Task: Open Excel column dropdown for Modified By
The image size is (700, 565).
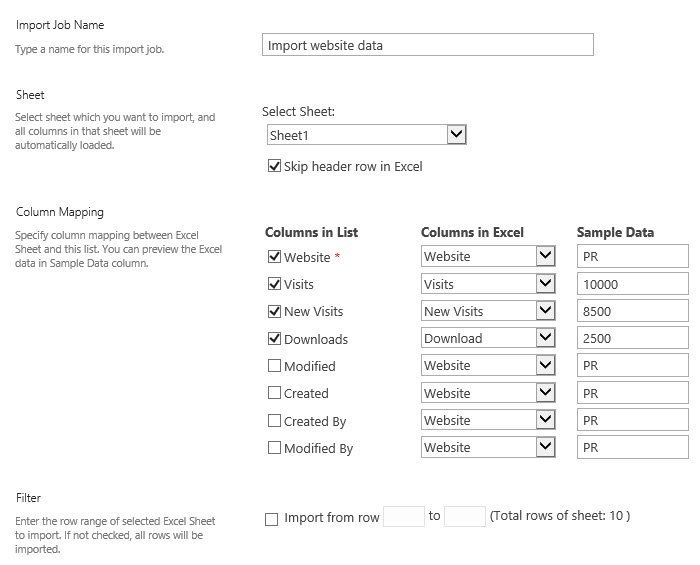Action: click(488, 448)
